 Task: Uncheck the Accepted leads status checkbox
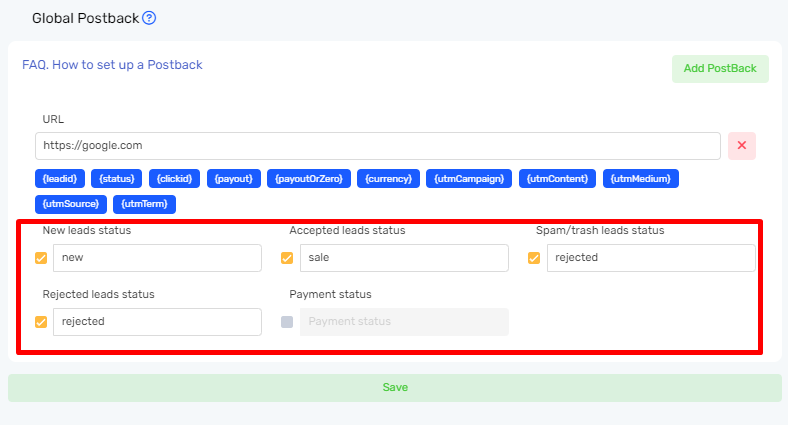[x=287, y=258]
